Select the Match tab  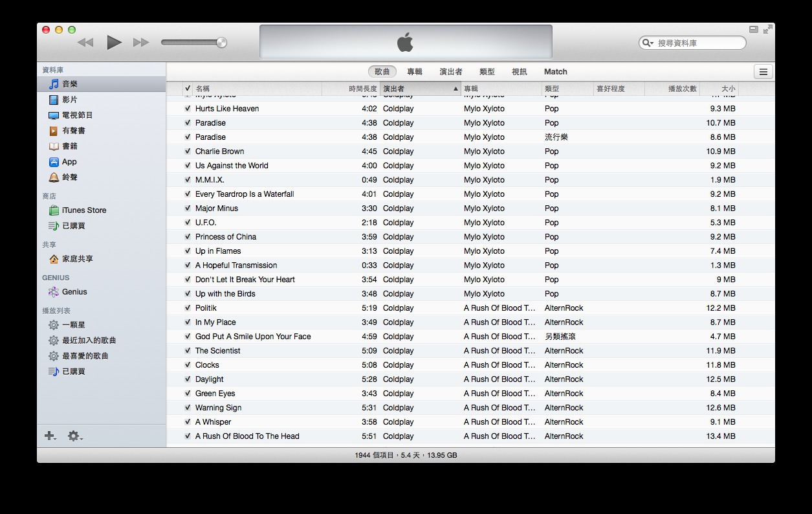coord(556,72)
